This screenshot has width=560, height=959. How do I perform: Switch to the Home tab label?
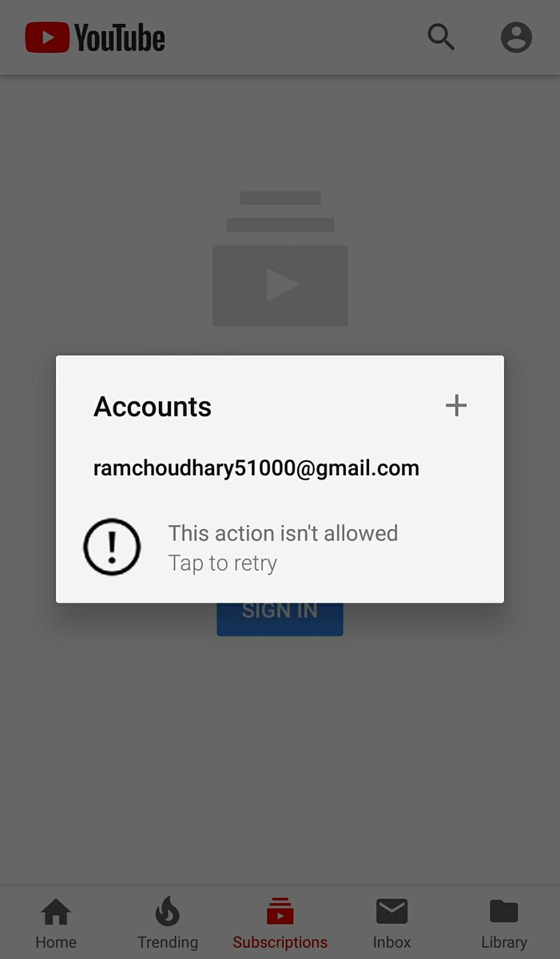click(56, 942)
